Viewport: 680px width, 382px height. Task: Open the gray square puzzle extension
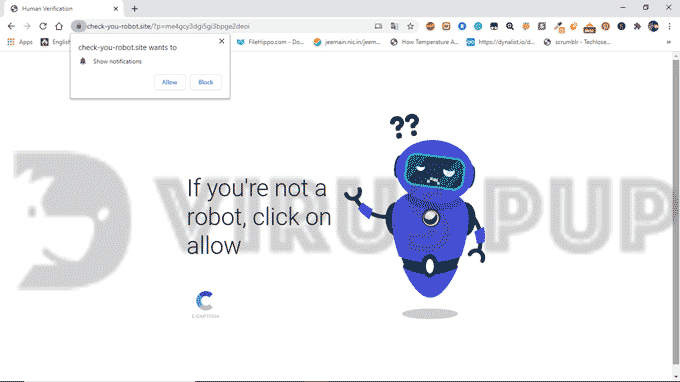(x=542, y=26)
